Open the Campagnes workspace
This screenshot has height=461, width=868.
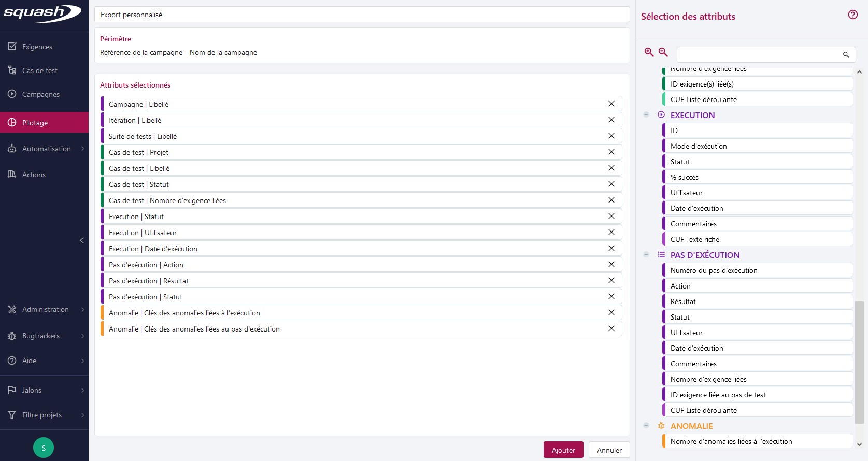(40, 94)
